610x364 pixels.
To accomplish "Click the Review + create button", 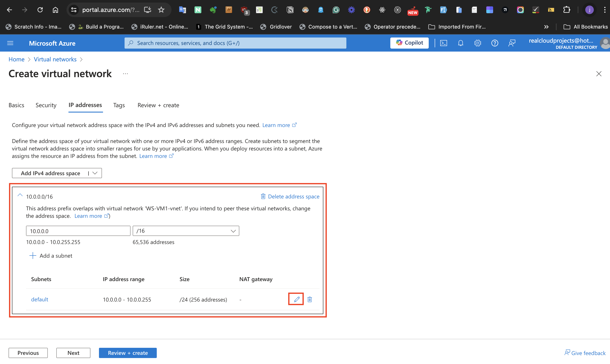I will pos(128,353).
